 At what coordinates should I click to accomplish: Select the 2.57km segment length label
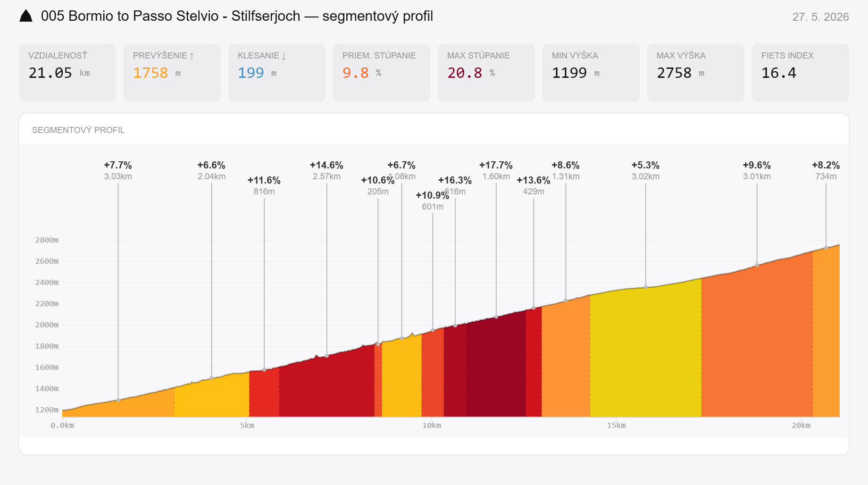coord(326,176)
